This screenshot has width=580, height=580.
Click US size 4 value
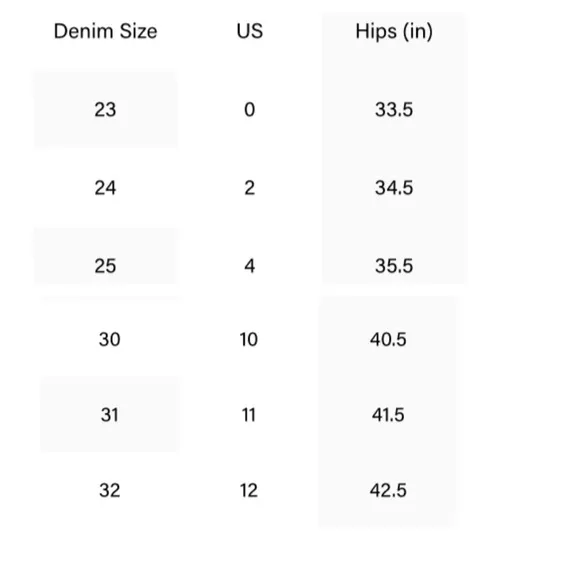point(250,266)
